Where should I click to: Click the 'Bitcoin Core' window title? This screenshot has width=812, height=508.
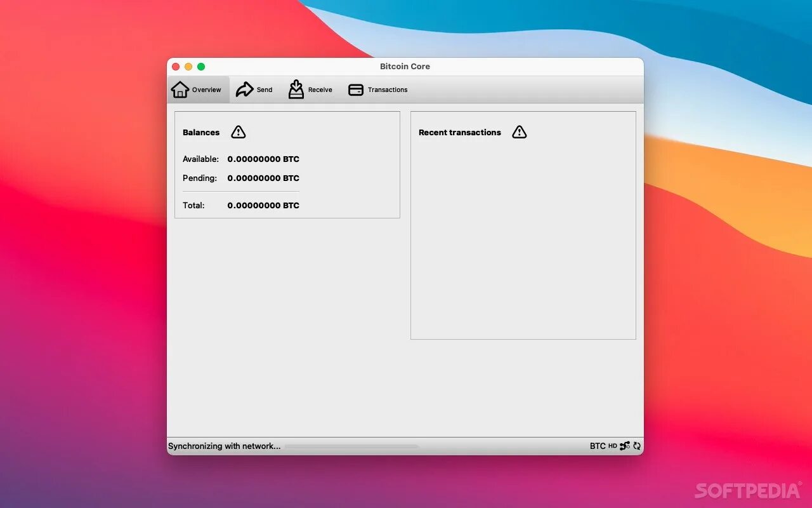(405, 66)
